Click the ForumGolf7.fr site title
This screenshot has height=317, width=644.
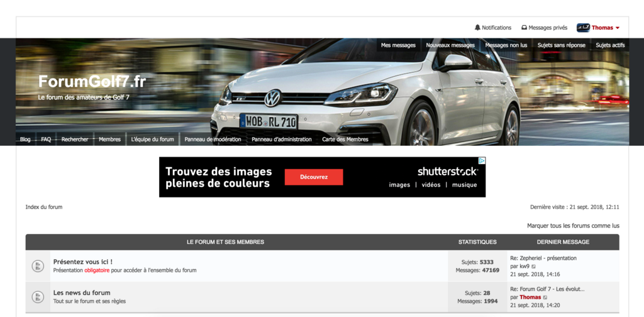[x=92, y=81]
